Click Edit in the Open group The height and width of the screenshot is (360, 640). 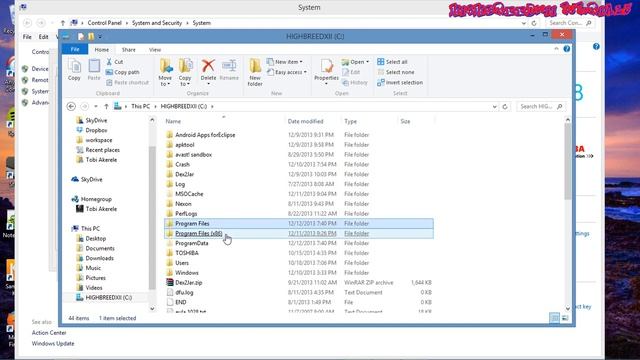click(351, 72)
